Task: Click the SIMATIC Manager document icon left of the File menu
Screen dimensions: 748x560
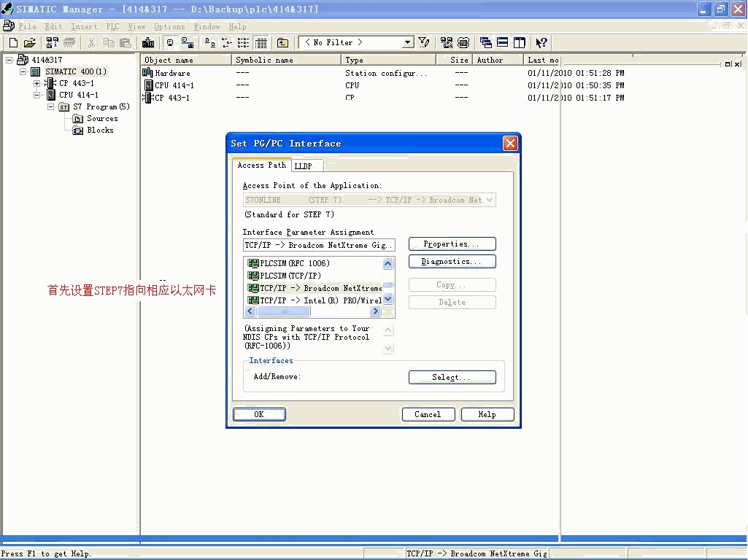Action: pyautogui.click(x=8, y=26)
